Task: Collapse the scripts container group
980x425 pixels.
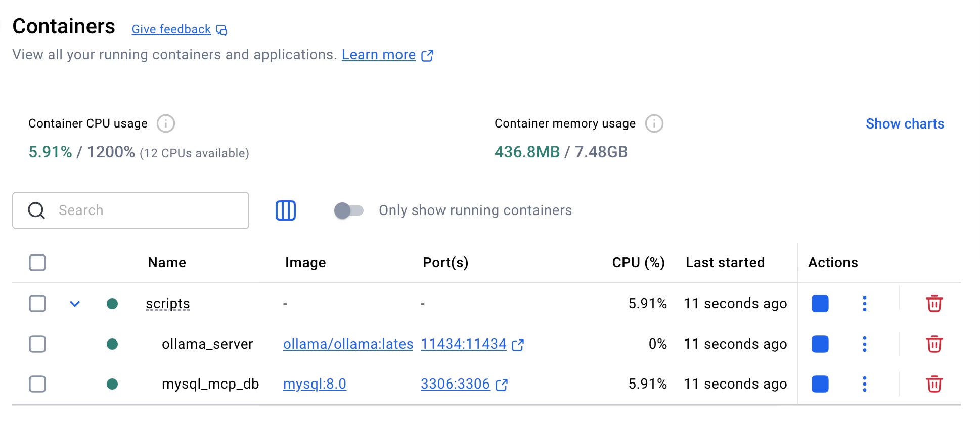Action: pos(75,304)
